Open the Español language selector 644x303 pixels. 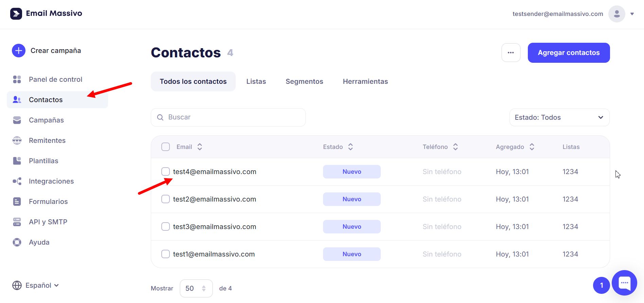pyautogui.click(x=36, y=285)
